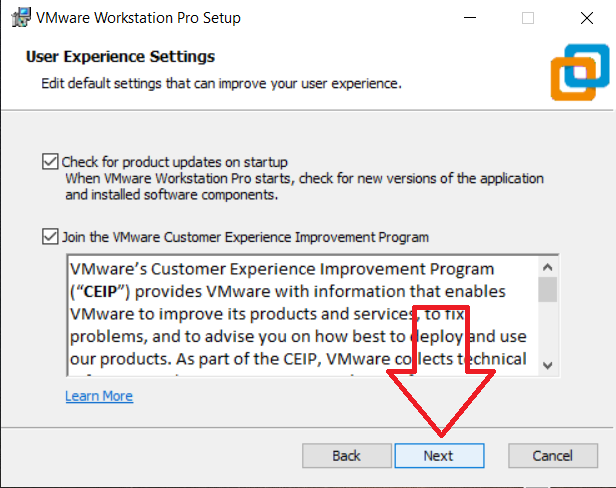Click the CEIP text scrollbar thumb
The width and height of the screenshot is (616, 488).
tap(547, 289)
